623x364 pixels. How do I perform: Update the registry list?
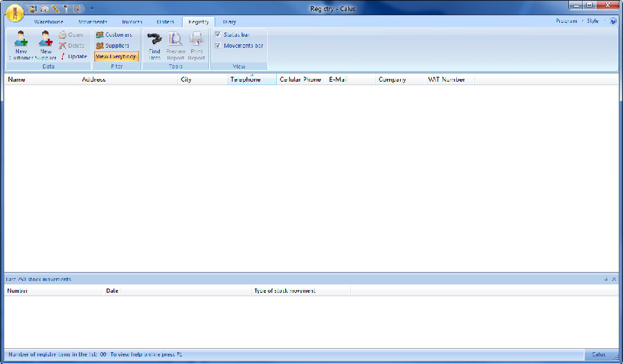click(73, 57)
